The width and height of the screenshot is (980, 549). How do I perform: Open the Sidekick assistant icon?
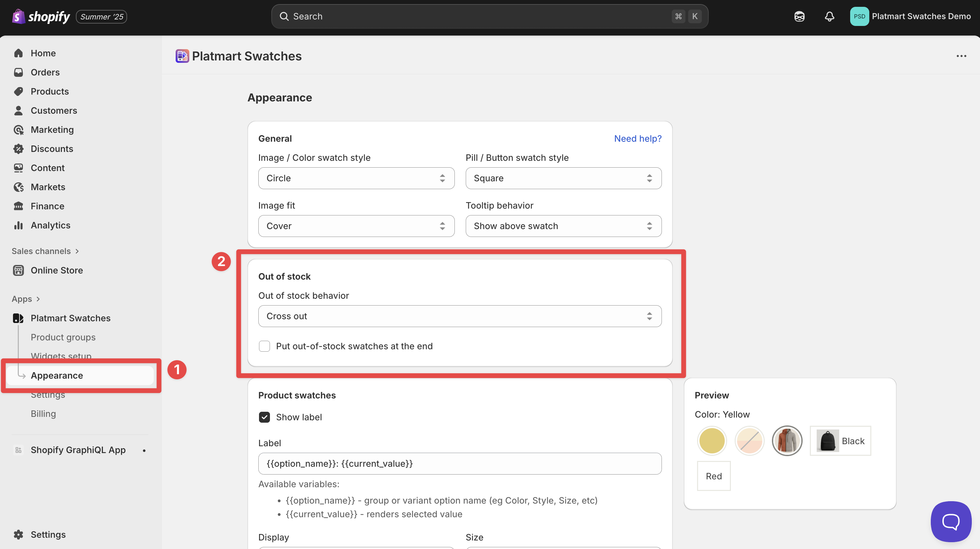coord(799,16)
